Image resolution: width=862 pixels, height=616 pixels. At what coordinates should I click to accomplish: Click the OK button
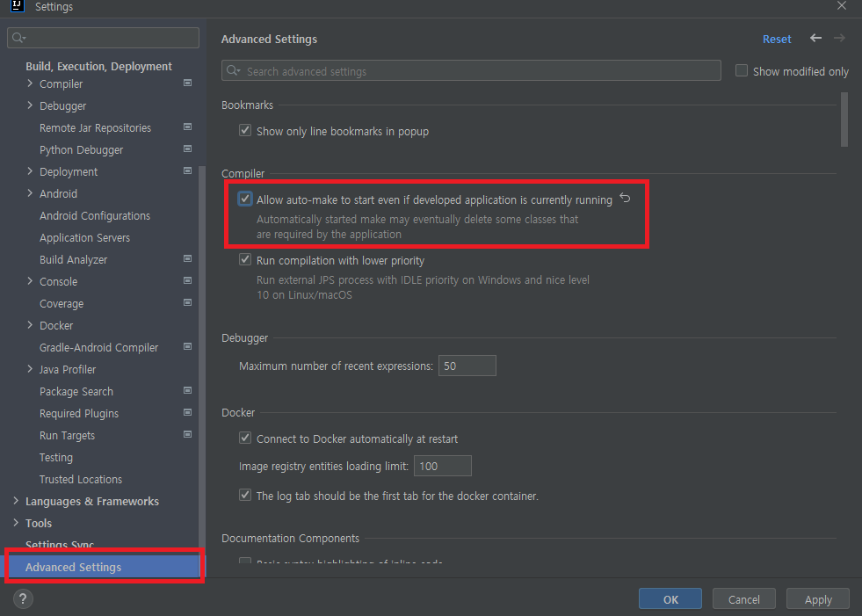pos(670,599)
